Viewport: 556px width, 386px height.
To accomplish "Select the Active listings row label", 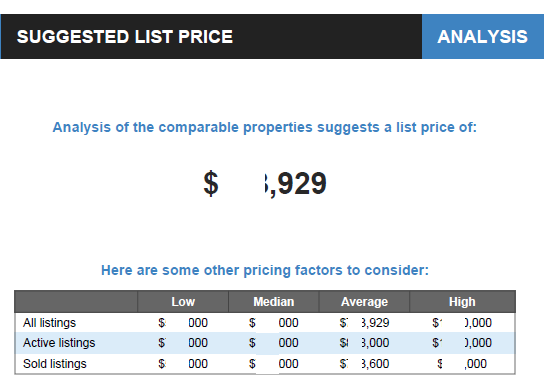I will pyautogui.click(x=59, y=343).
